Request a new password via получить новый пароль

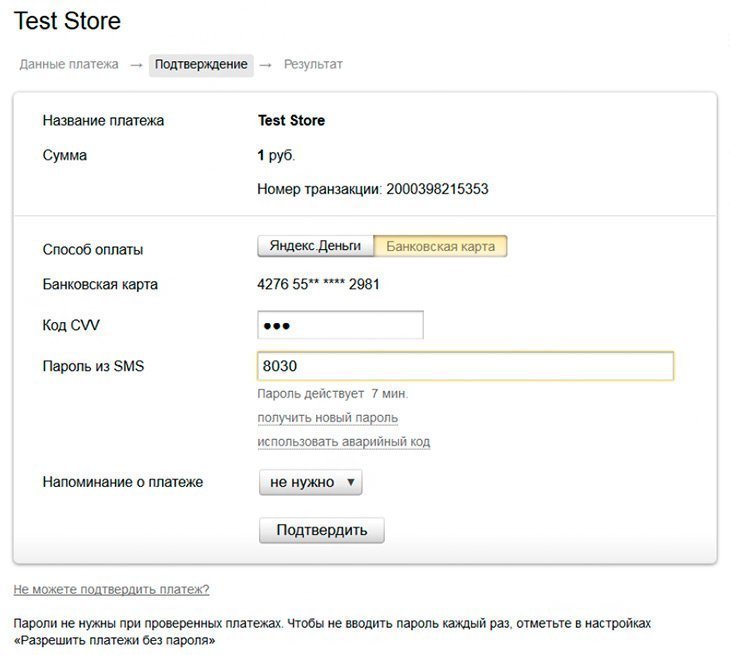327,418
